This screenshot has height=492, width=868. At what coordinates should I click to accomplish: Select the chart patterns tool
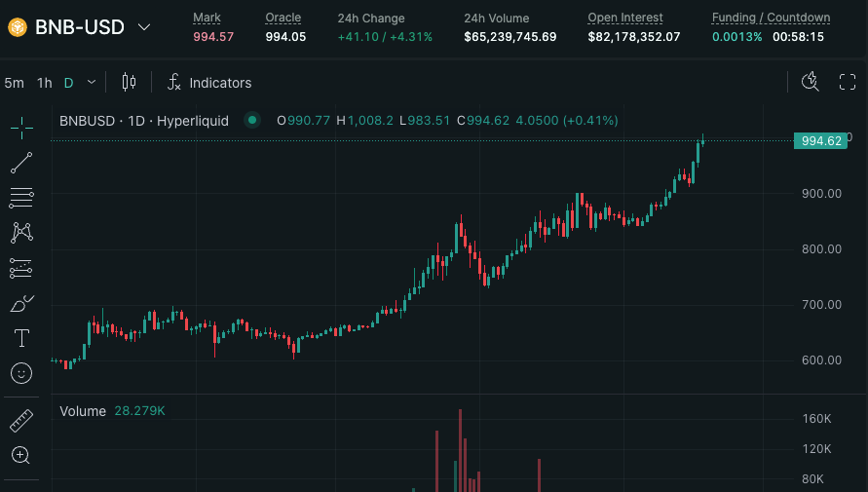pos(21,233)
